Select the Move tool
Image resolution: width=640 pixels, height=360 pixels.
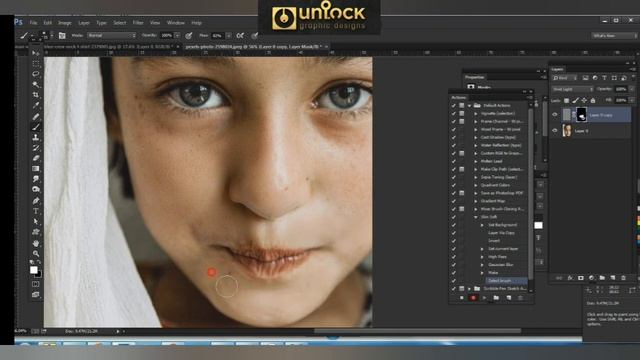(x=36, y=53)
